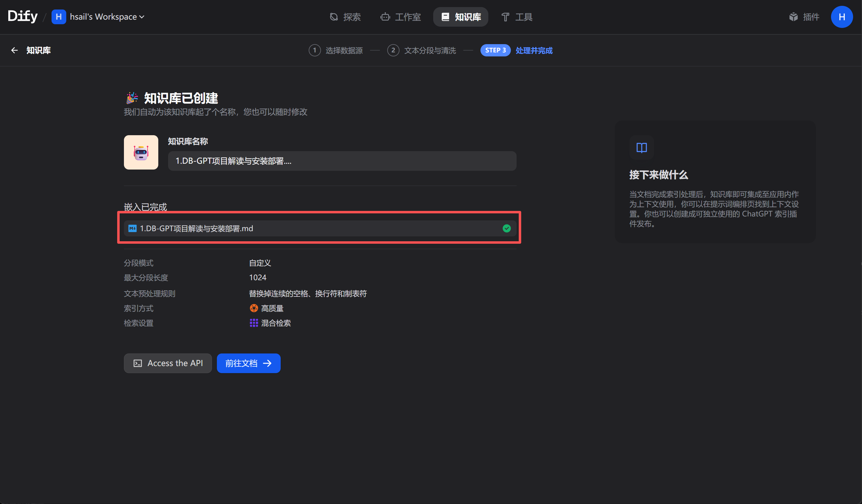This screenshot has width=862, height=504.
Task: Click the back arrow beside 知识库
Action: [14, 50]
